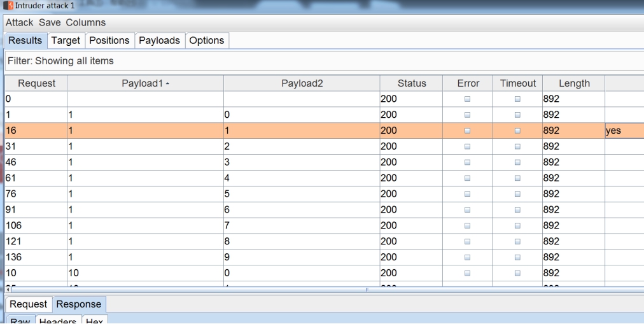Open the Hex sub-tab
644x324 pixels.
pyautogui.click(x=94, y=320)
